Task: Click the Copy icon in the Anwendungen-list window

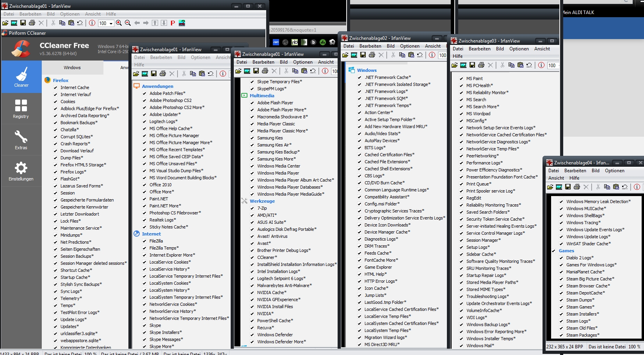Action: coord(193,73)
